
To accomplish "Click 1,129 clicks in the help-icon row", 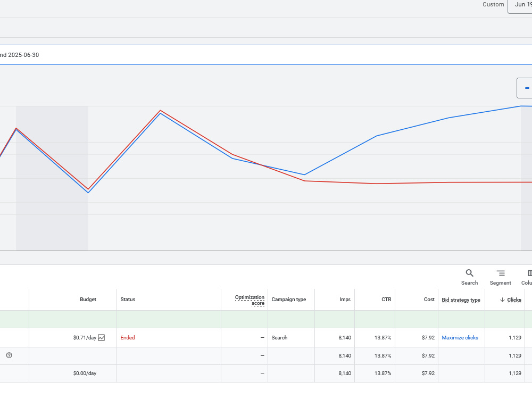I will [515, 355].
